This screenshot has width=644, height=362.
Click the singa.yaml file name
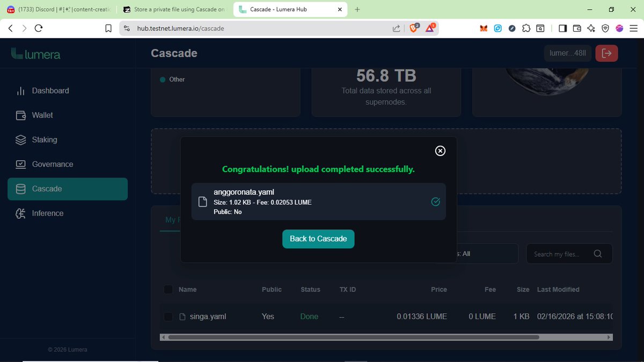(x=208, y=317)
